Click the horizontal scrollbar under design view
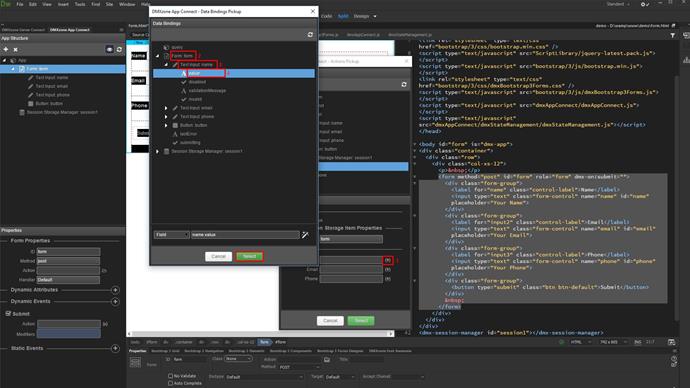Screen dimensions: 690x388 261,334
